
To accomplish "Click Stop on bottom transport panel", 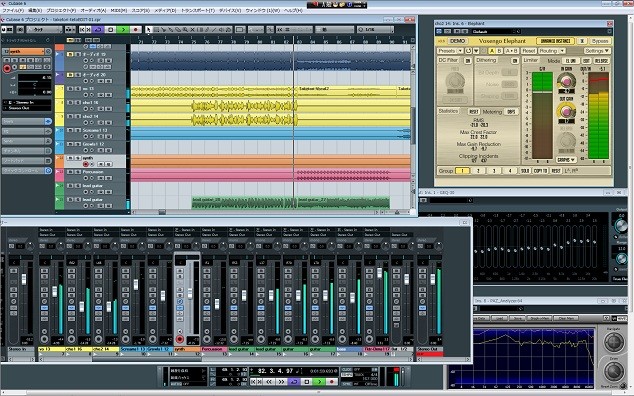I will click(x=306, y=382).
